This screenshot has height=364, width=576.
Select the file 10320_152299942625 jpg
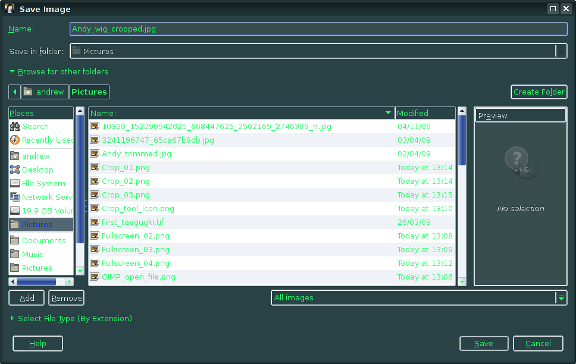tap(273, 126)
